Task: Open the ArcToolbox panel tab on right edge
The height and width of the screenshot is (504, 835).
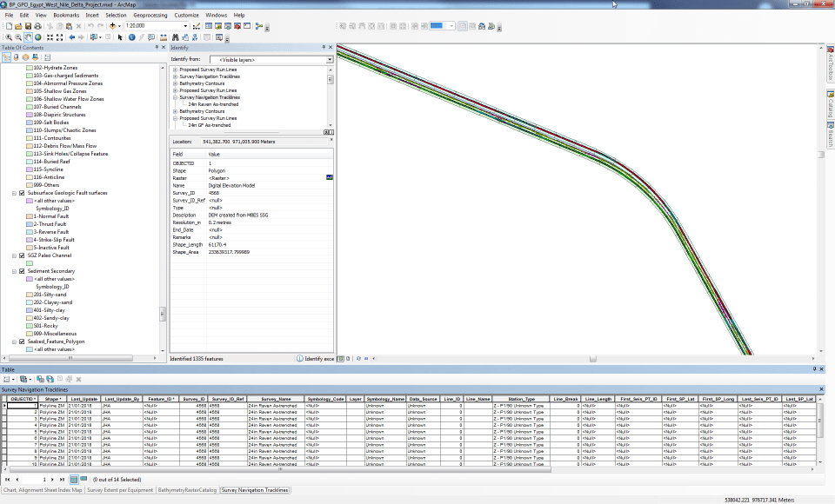Action: pyautogui.click(x=830, y=65)
